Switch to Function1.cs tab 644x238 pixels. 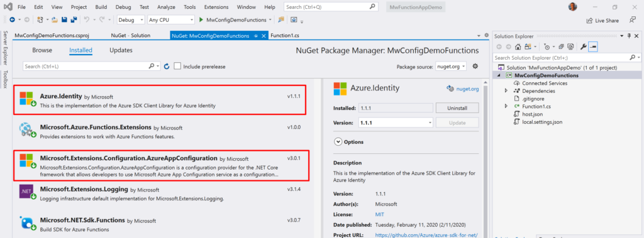[285, 36]
